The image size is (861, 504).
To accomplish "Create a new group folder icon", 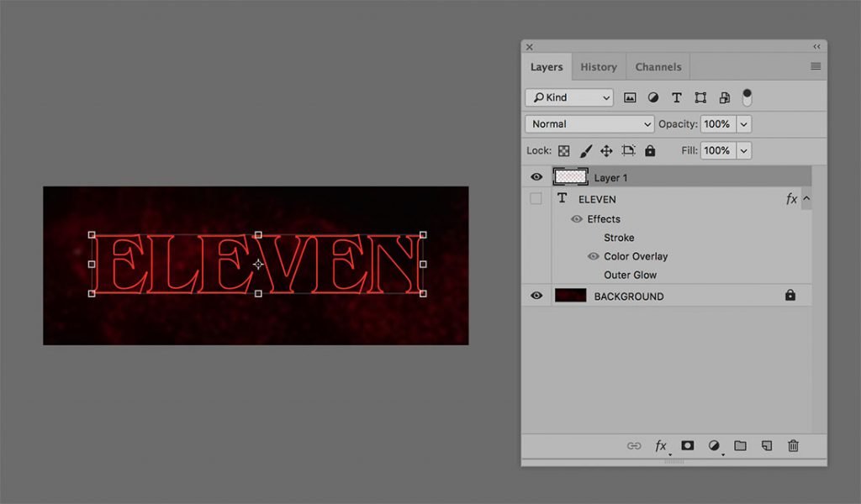I will [740, 445].
